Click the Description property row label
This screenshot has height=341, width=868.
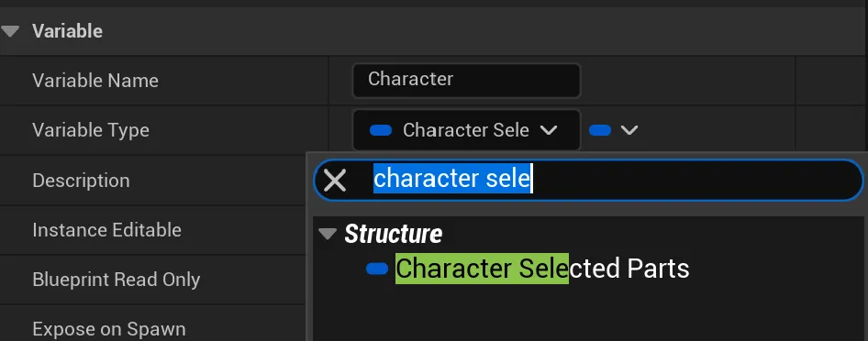(x=82, y=181)
